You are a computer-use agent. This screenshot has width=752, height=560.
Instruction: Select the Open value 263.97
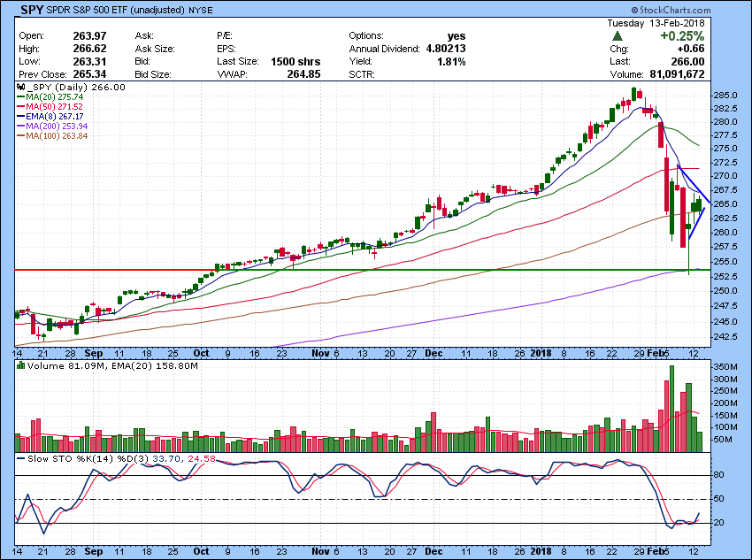click(x=89, y=36)
